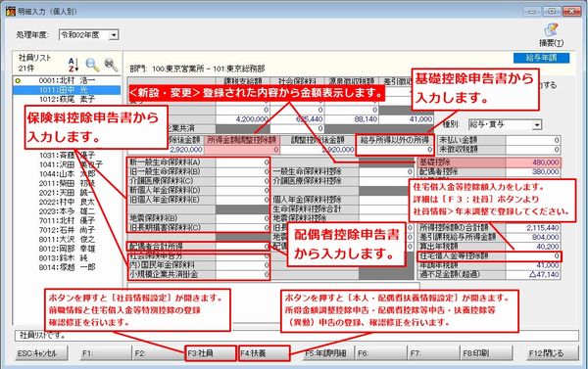Click the second magnifier find-next icon

click(111, 65)
